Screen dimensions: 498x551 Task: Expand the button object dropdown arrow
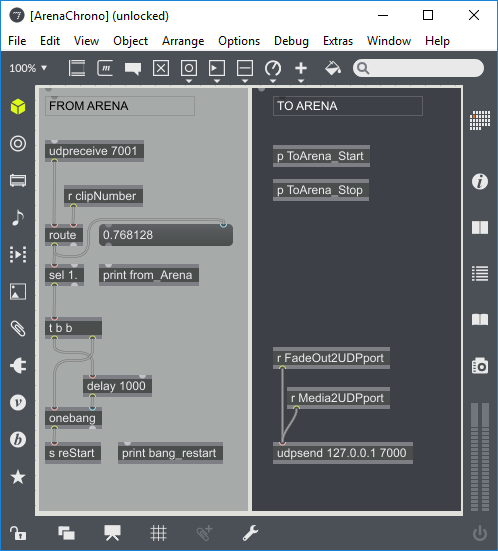[x=189, y=81]
